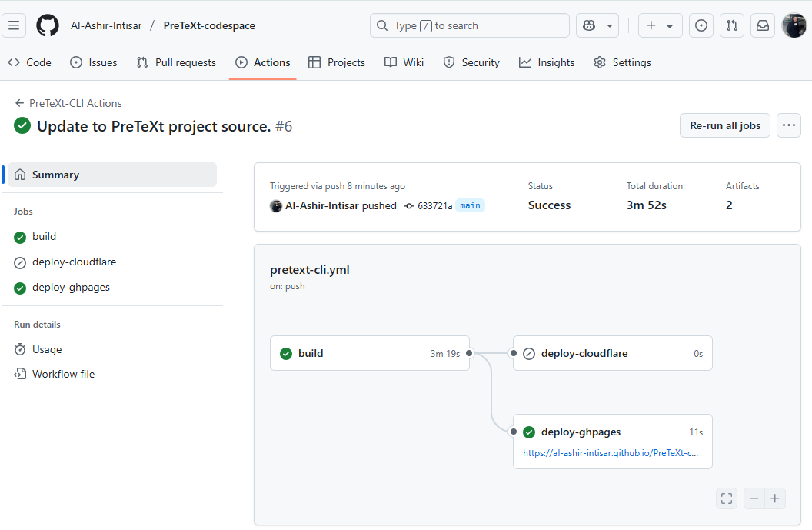
Task: Go back to PreTeXt-CLI Actions
Action: click(x=68, y=103)
